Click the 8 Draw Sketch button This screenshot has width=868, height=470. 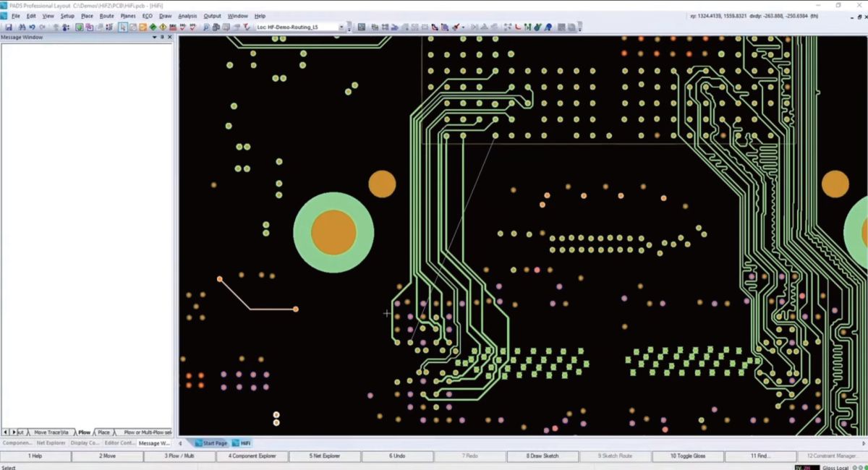click(x=542, y=456)
